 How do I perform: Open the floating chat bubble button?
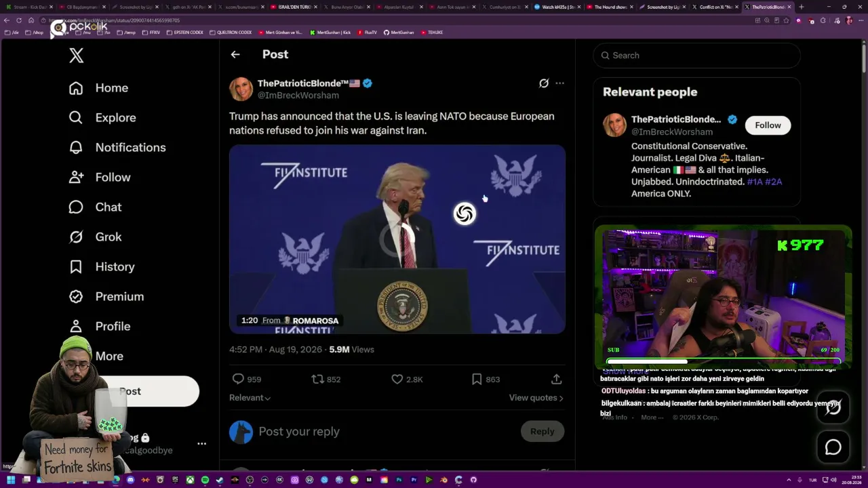833,447
